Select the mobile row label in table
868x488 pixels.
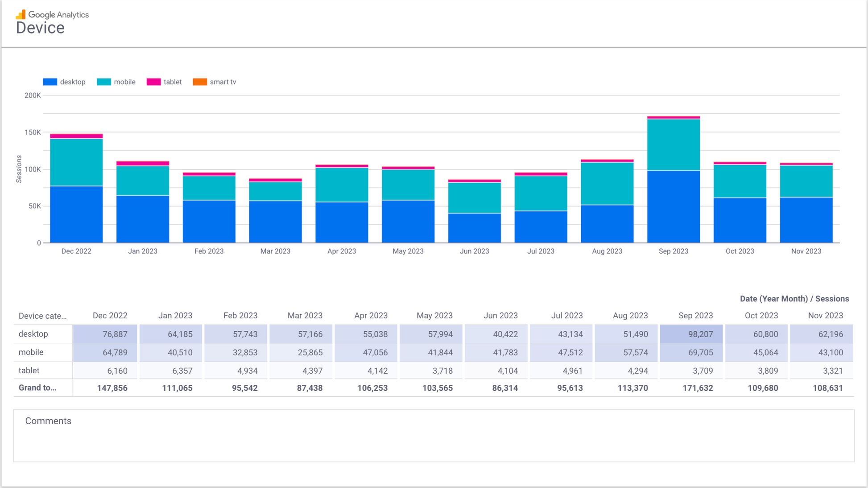[31, 352]
